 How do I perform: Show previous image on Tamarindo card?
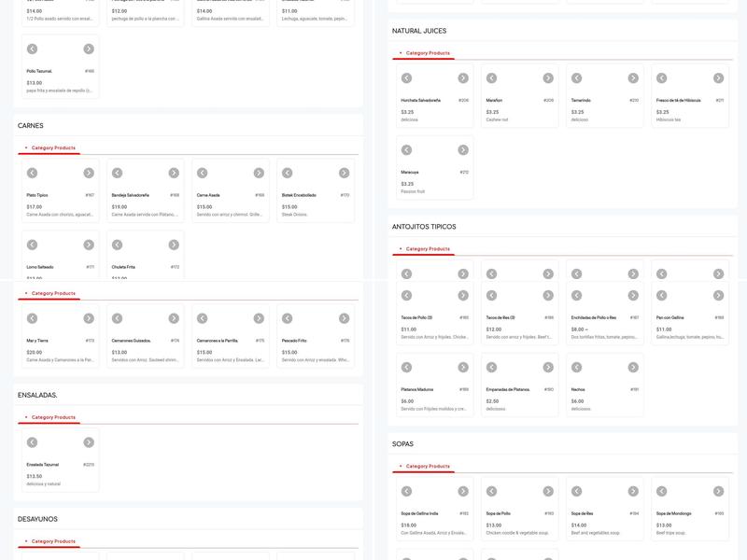[x=576, y=78]
